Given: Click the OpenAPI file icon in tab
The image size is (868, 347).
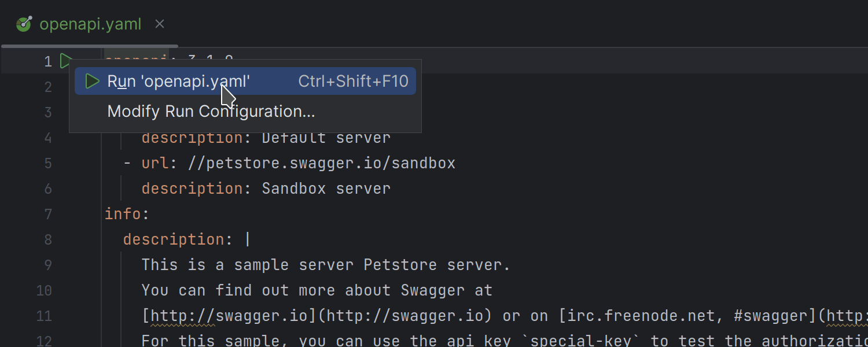Looking at the screenshot, I should (x=24, y=24).
